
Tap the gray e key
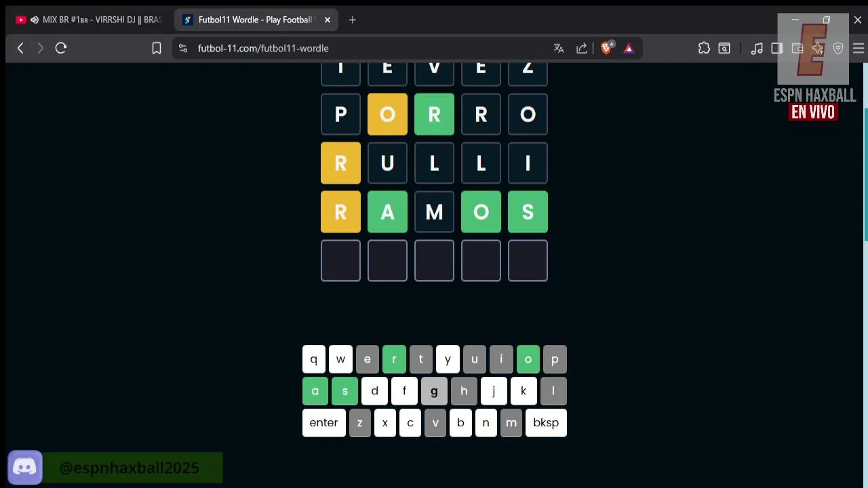(368, 359)
